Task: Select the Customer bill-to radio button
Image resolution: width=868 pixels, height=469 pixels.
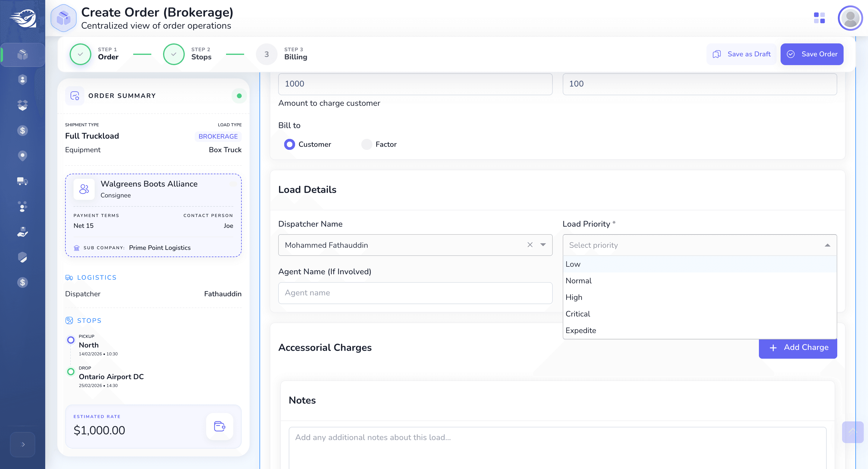Action: [289, 144]
